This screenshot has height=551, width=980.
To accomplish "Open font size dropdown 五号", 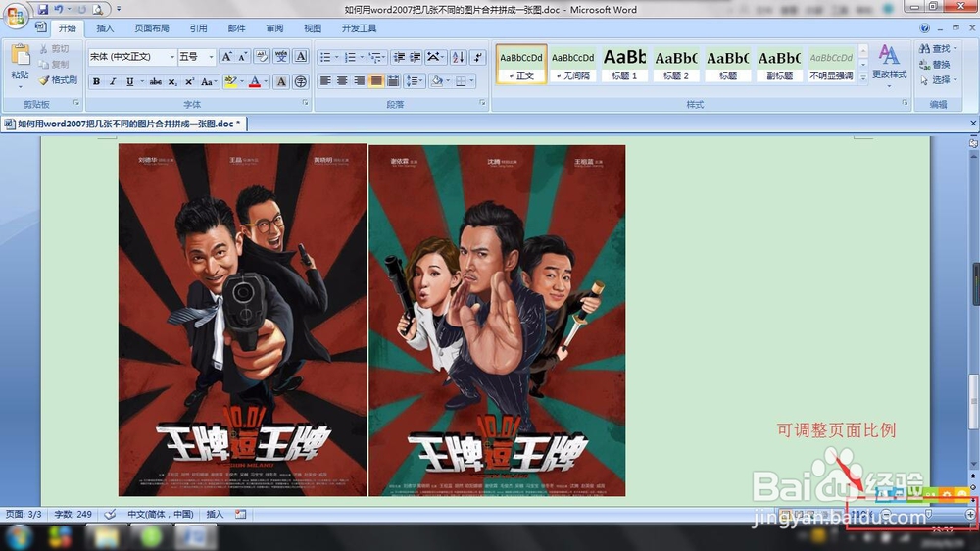I will point(211,57).
